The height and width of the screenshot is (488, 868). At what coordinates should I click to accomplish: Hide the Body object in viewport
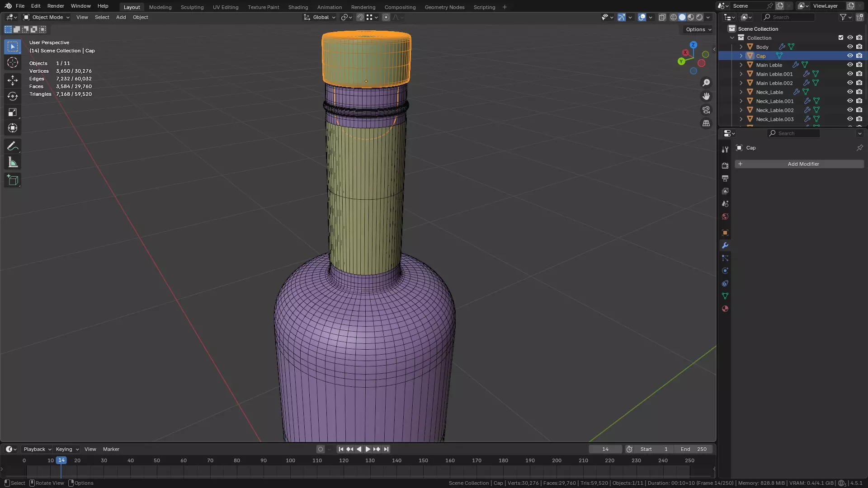pos(850,47)
